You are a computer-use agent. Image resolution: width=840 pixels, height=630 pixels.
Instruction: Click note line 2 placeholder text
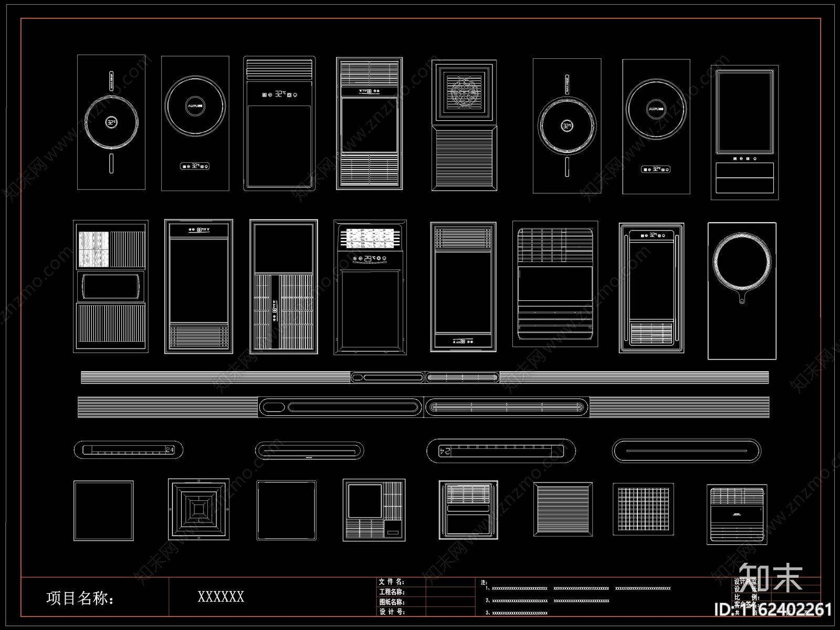547,601
